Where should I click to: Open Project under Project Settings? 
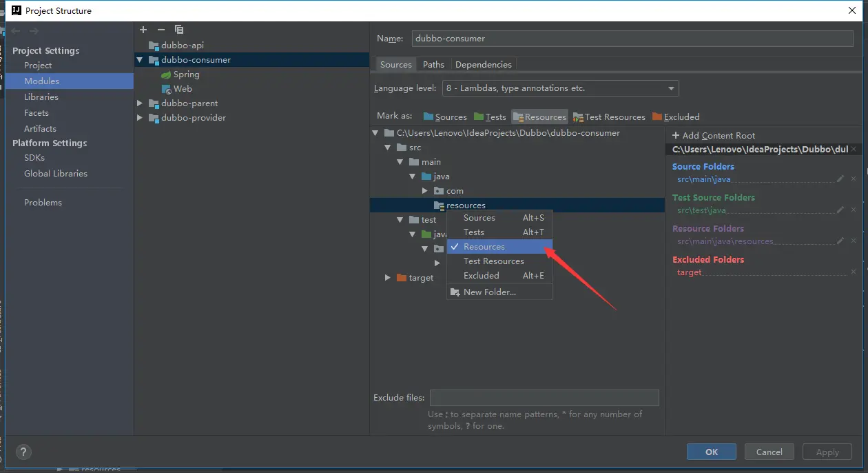38,66
